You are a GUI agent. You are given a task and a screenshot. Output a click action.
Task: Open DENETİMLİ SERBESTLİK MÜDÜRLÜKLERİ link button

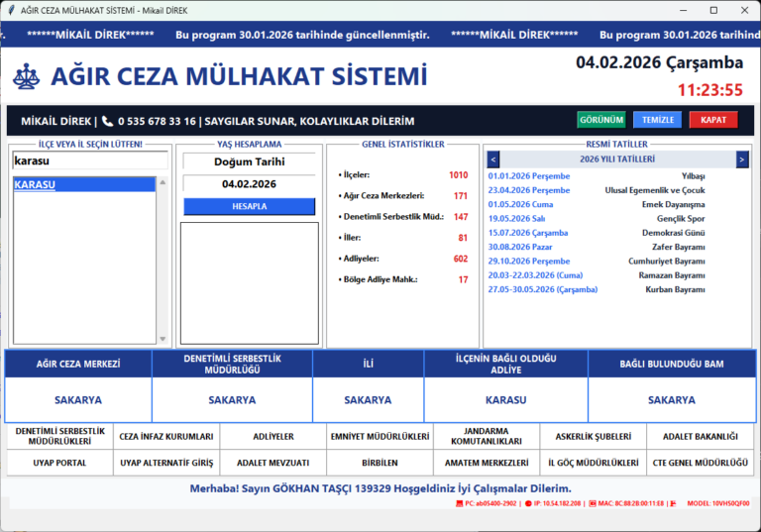(60, 436)
